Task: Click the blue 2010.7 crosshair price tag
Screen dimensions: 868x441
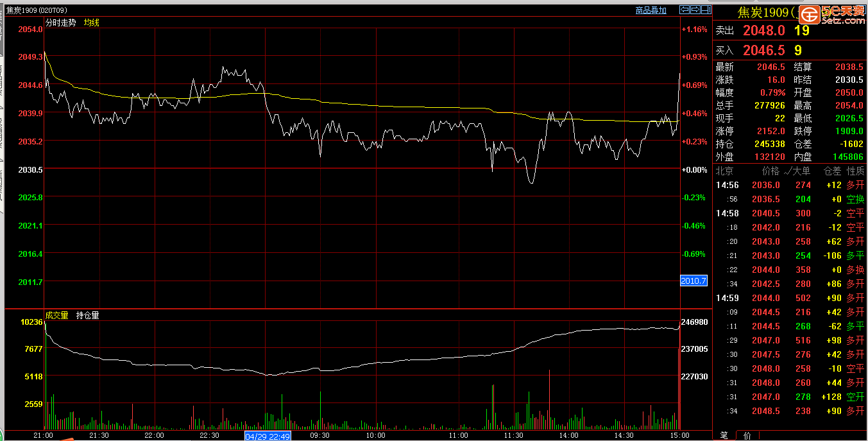Action: click(694, 281)
